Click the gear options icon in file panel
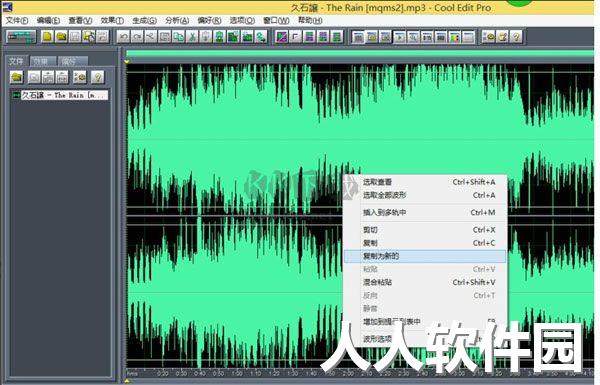 80,77
